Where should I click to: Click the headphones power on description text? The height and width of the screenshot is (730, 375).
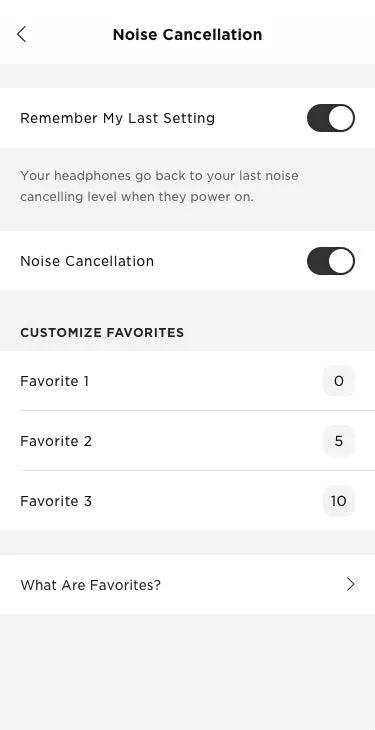tap(159, 186)
